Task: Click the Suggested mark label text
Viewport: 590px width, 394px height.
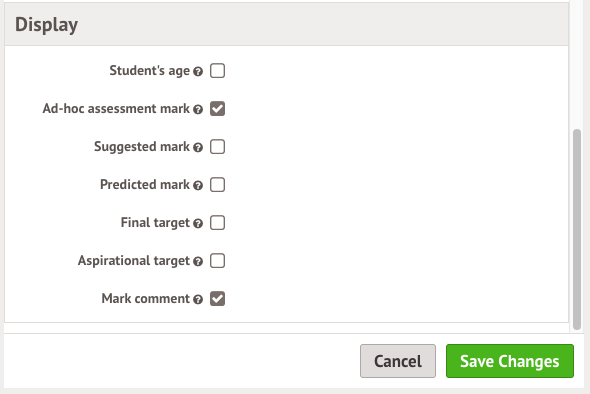Action: 142,147
